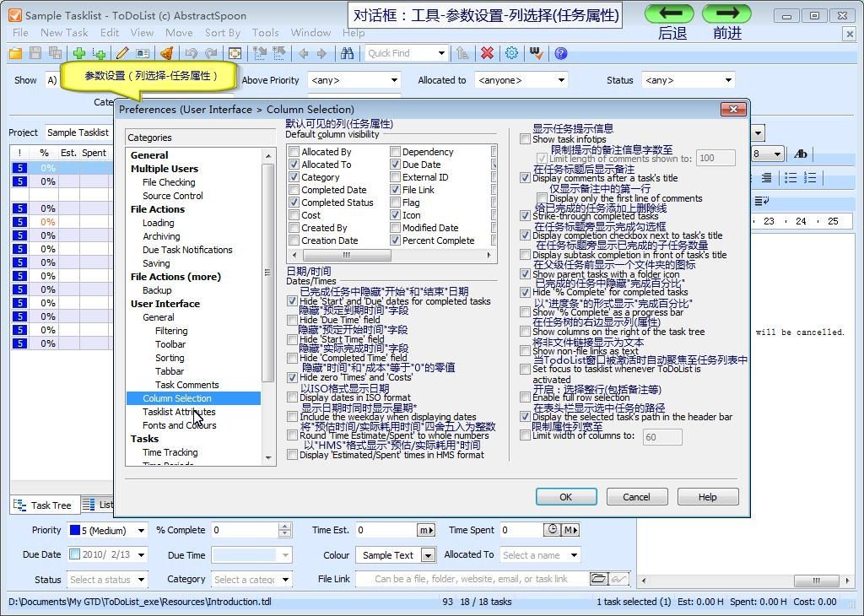Select Tasklist Attributes in Categories tree
The image size is (864, 616).
point(179,412)
